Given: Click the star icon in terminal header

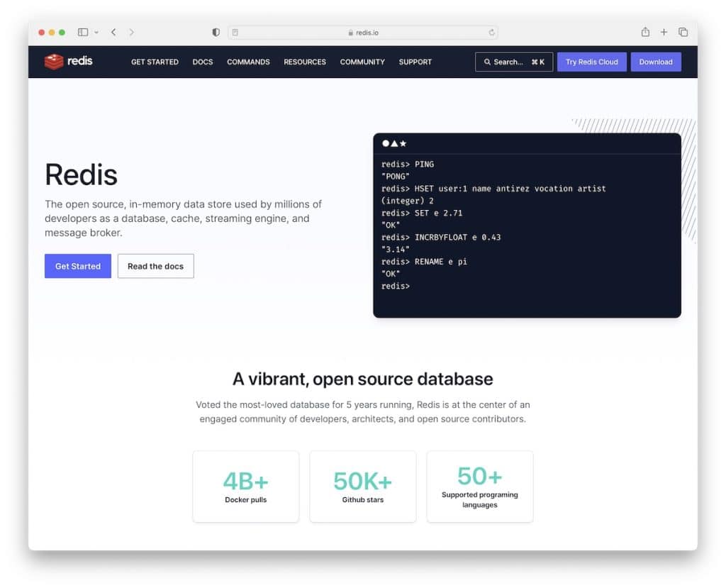Looking at the screenshot, I should pyautogui.click(x=403, y=143).
